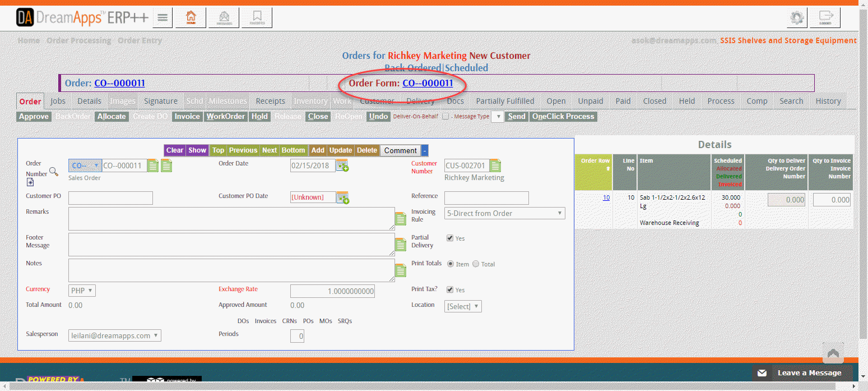868x391 pixels.
Task: Click the back-to-top arrow icon
Action: (x=833, y=354)
